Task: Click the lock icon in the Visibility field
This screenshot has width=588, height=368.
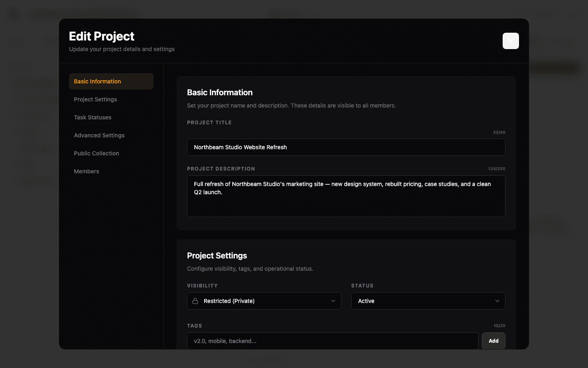Action: (x=196, y=301)
